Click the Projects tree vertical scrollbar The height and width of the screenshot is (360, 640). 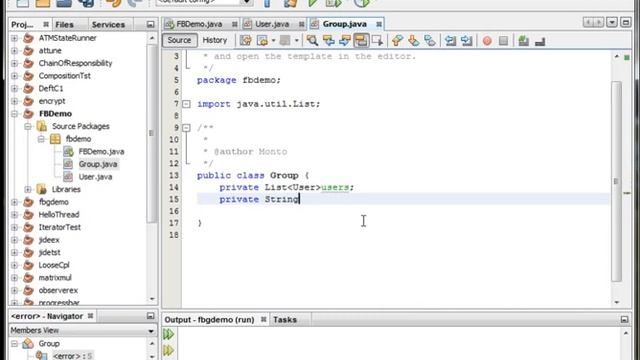coord(151,133)
